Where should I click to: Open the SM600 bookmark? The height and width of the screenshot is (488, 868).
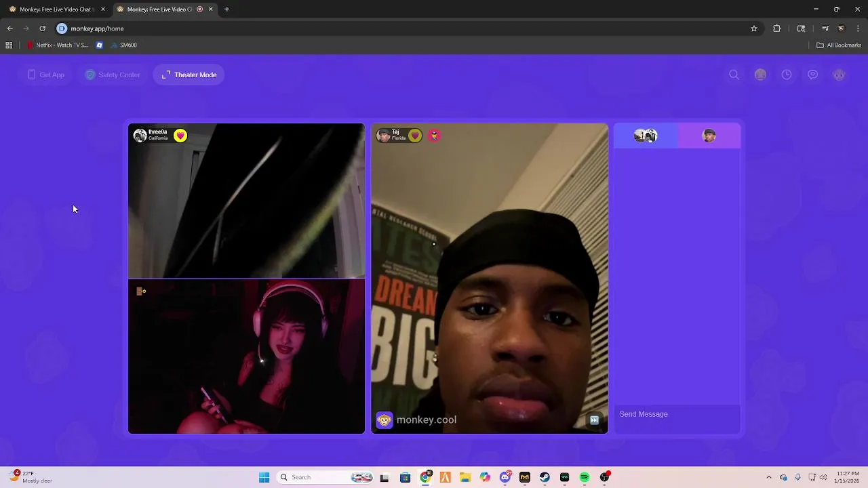pyautogui.click(x=123, y=45)
